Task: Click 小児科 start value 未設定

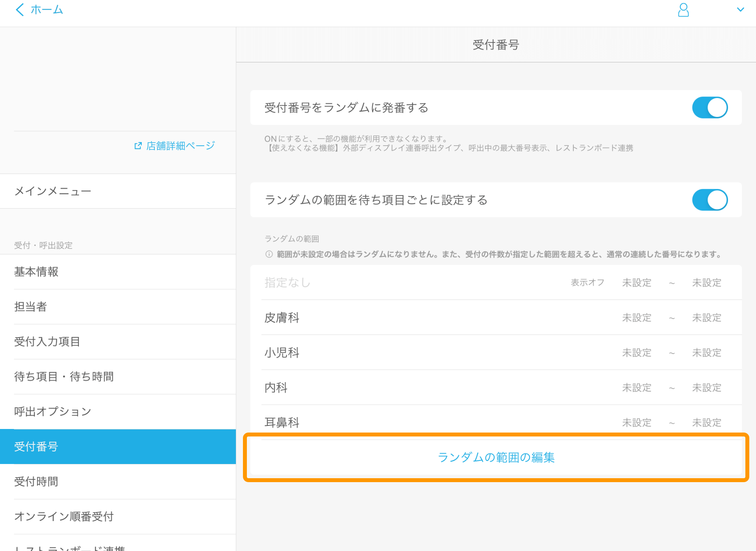Action: click(637, 353)
